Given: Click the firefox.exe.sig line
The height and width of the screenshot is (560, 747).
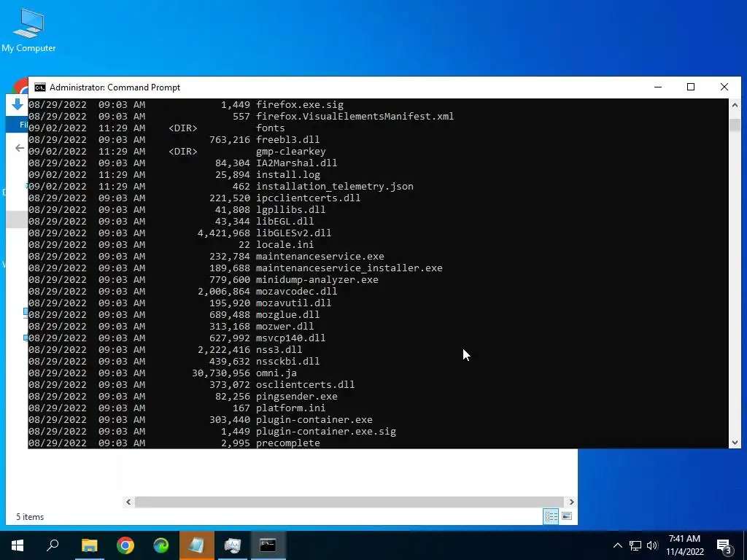Looking at the screenshot, I should [x=300, y=105].
